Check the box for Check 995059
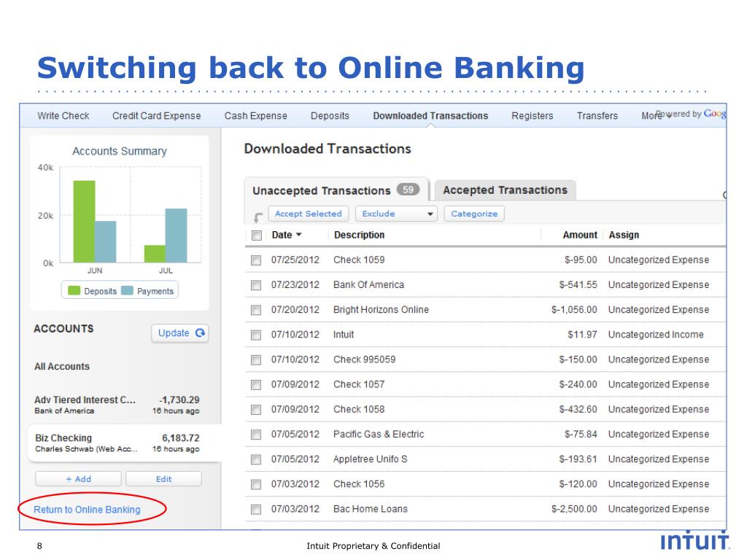The width and height of the screenshot is (747, 560). [x=256, y=359]
